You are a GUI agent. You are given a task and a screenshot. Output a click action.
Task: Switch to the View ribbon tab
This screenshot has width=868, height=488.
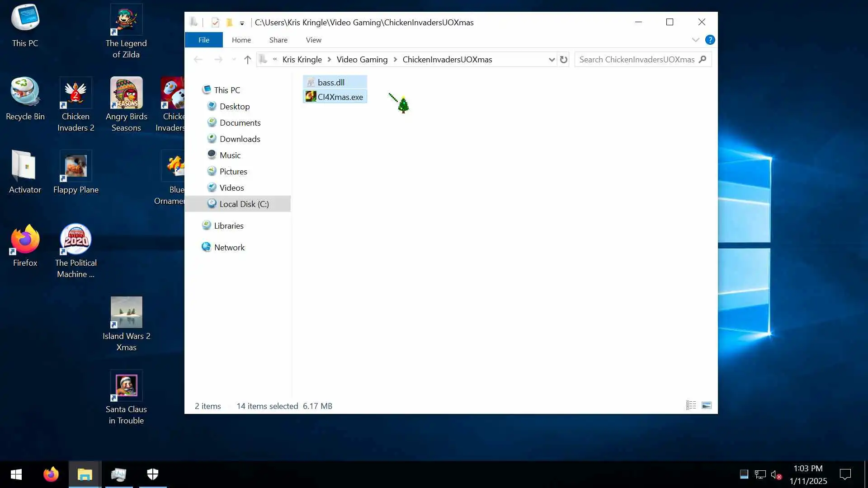point(313,40)
